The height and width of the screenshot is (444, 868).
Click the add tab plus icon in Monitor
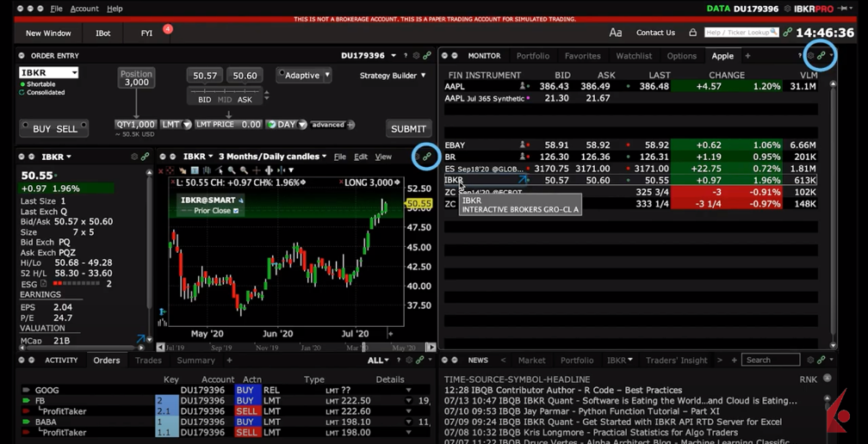click(747, 56)
